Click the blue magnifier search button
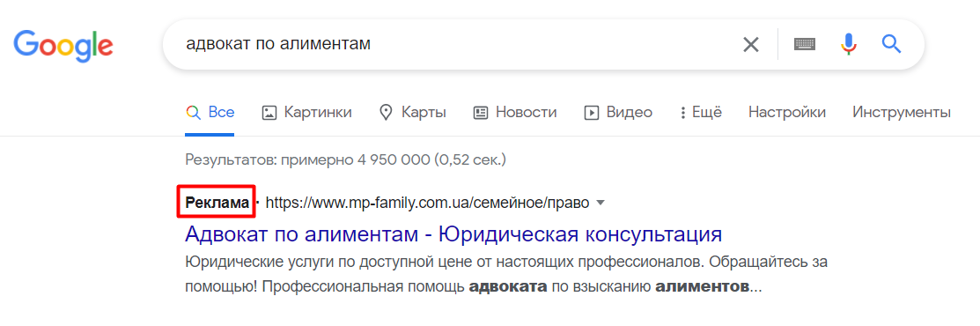This screenshot has height=326, width=980. pos(891,44)
